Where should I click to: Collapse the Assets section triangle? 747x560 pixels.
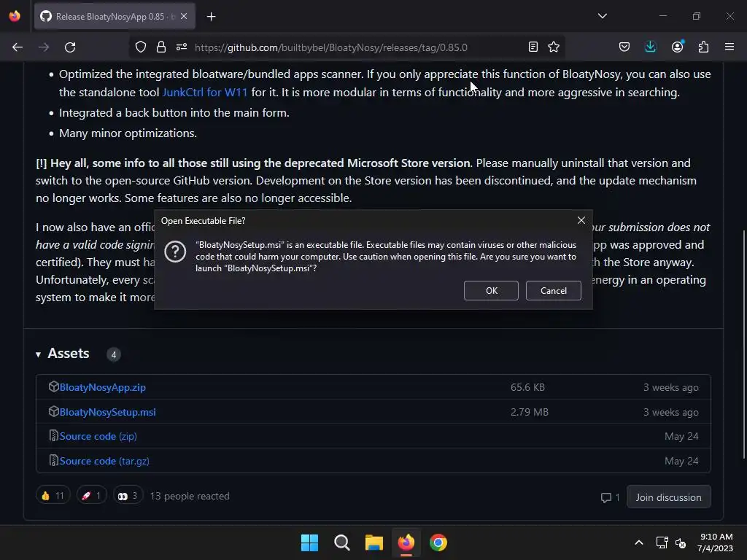click(38, 354)
